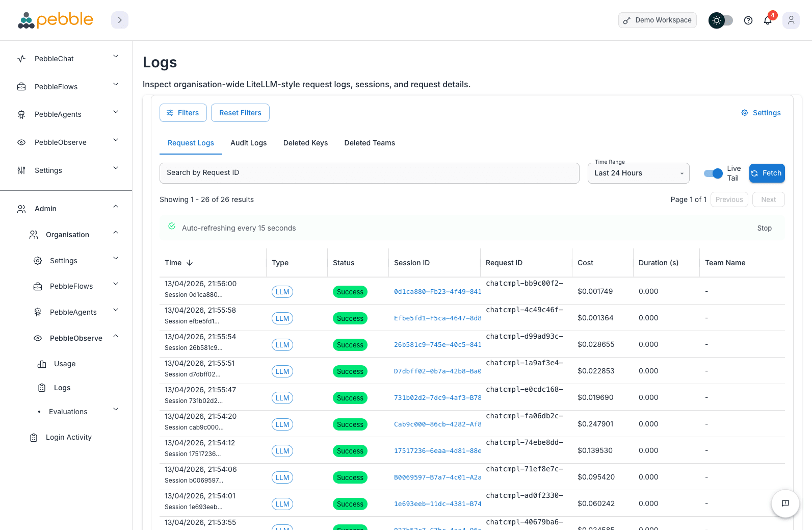Open the Deleted Teams tab
Viewport: 812px width, 530px height.
pyautogui.click(x=370, y=143)
